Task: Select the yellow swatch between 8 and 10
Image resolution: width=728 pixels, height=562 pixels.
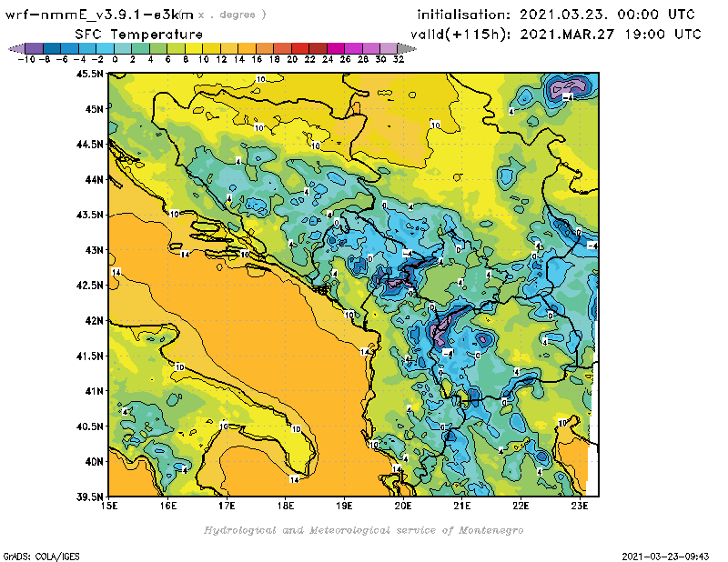Action: (194, 47)
